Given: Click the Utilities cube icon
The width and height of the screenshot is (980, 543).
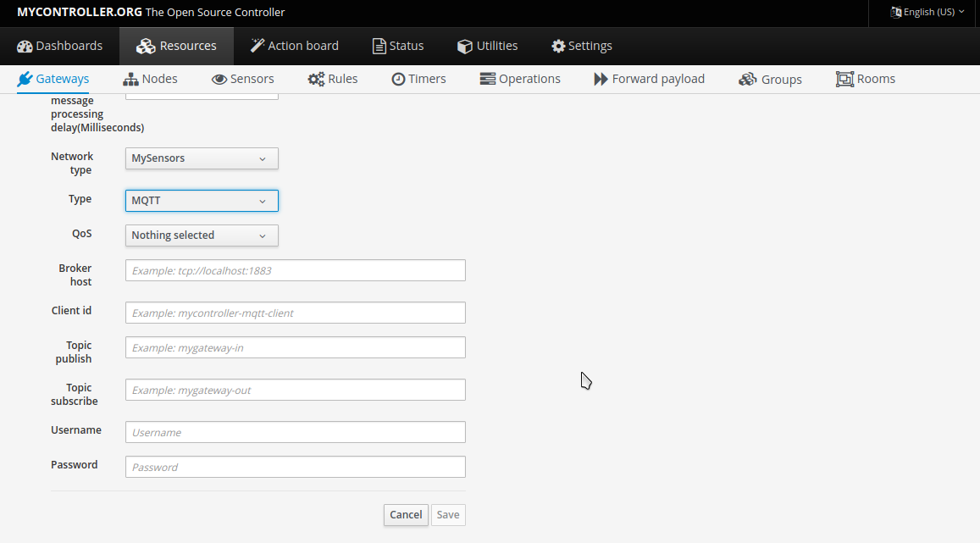Looking at the screenshot, I should pyautogui.click(x=465, y=46).
